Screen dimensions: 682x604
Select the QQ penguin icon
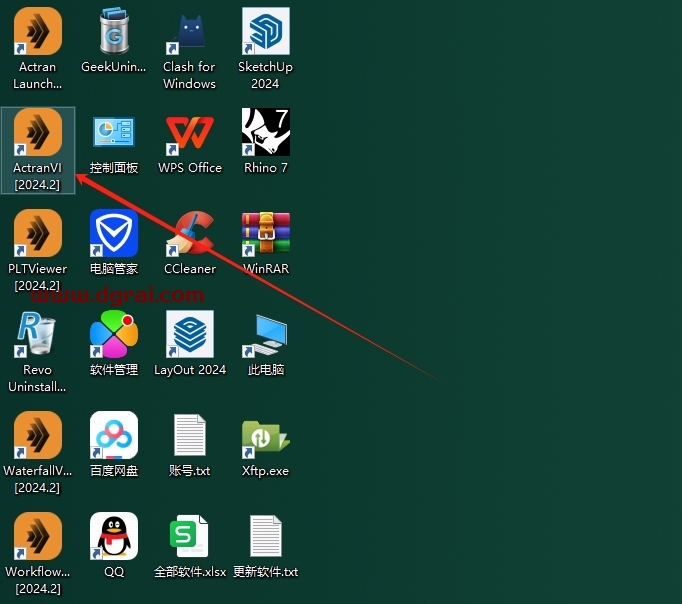(114, 536)
